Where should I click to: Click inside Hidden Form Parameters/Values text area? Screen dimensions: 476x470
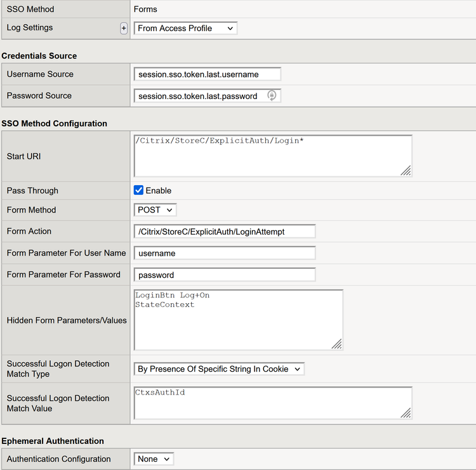point(238,323)
